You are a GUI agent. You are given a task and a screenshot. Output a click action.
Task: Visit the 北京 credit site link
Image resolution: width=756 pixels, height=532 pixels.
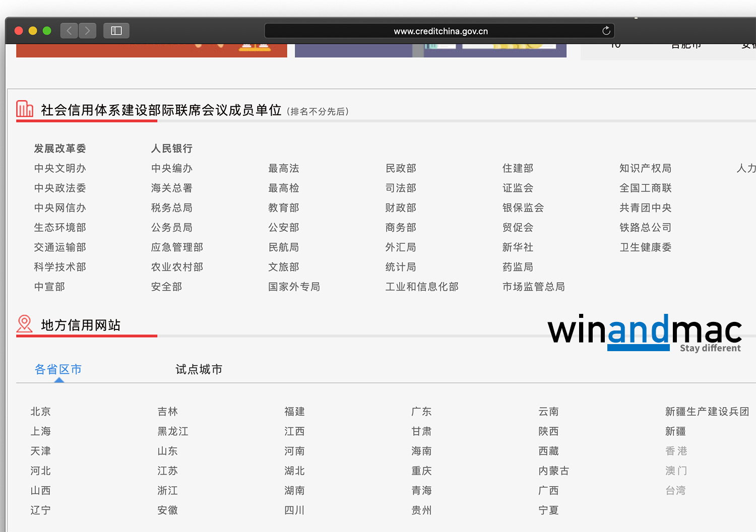coord(41,412)
